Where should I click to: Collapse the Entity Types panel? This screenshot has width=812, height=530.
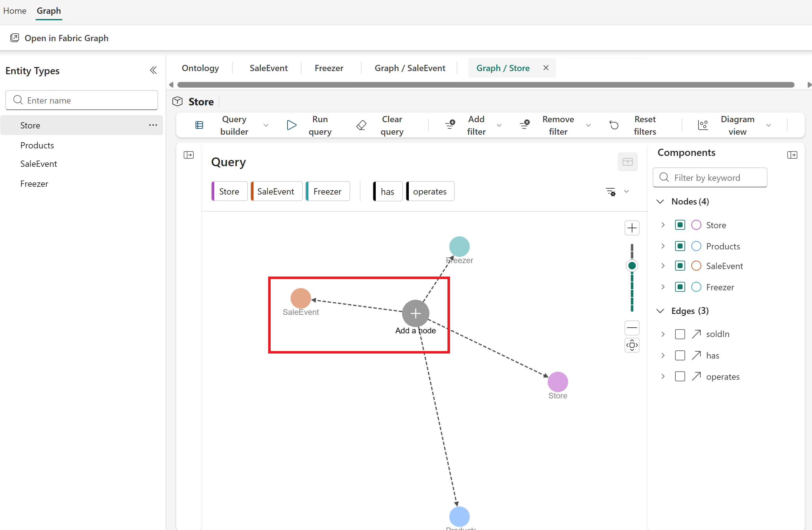pos(153,70)
